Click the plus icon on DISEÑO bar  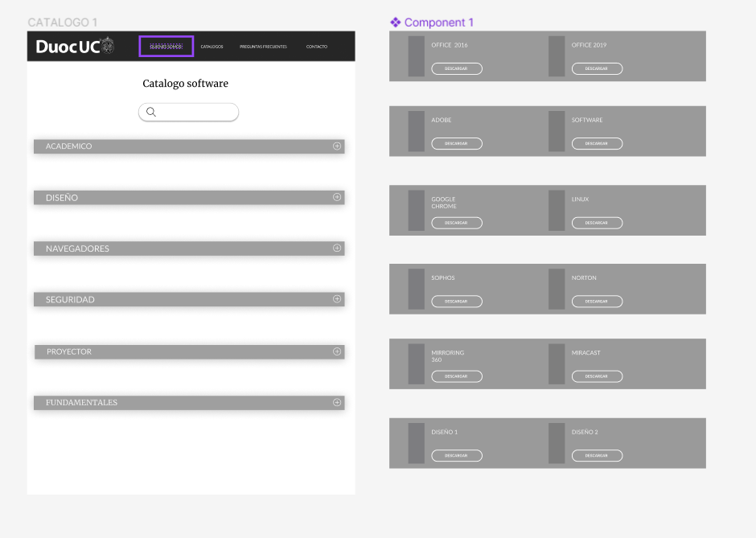coord(337,197)
